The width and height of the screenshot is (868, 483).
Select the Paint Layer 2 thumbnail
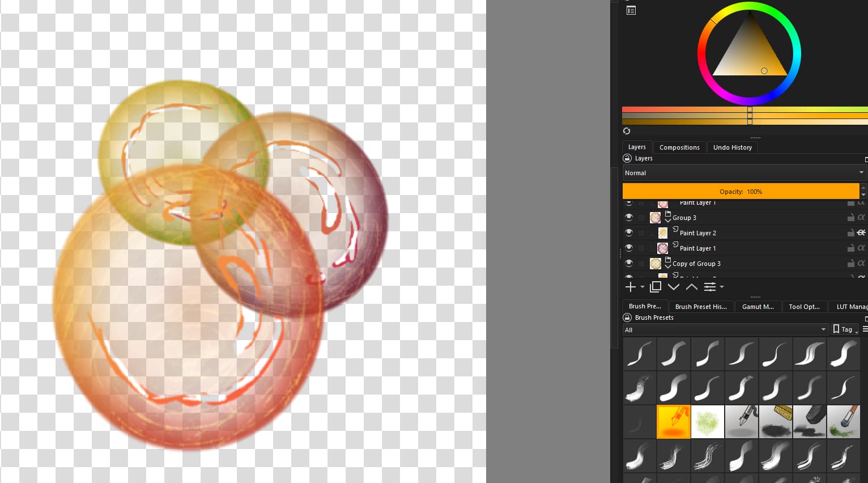point(663,233)
